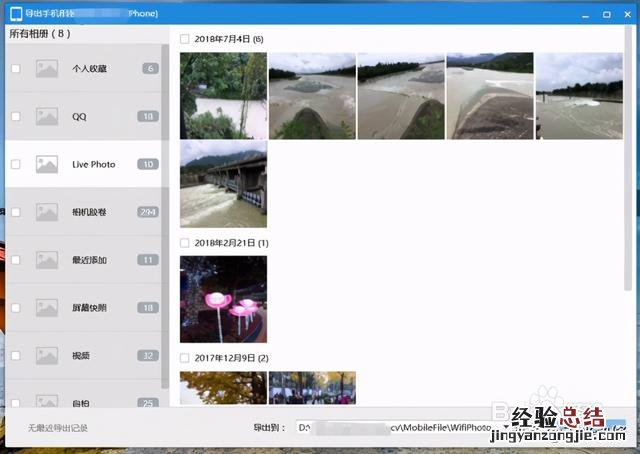The height and width of the screenshot is (454, 640).
Task: Enable the 相机胶卷 album checkbox
Action: click(x=15, y=212)
